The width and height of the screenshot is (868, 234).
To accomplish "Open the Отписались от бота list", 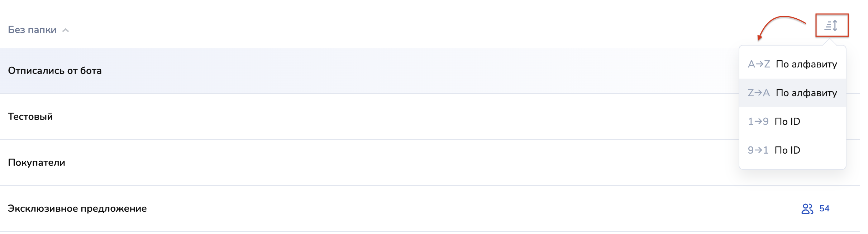I will pos(55,71).
